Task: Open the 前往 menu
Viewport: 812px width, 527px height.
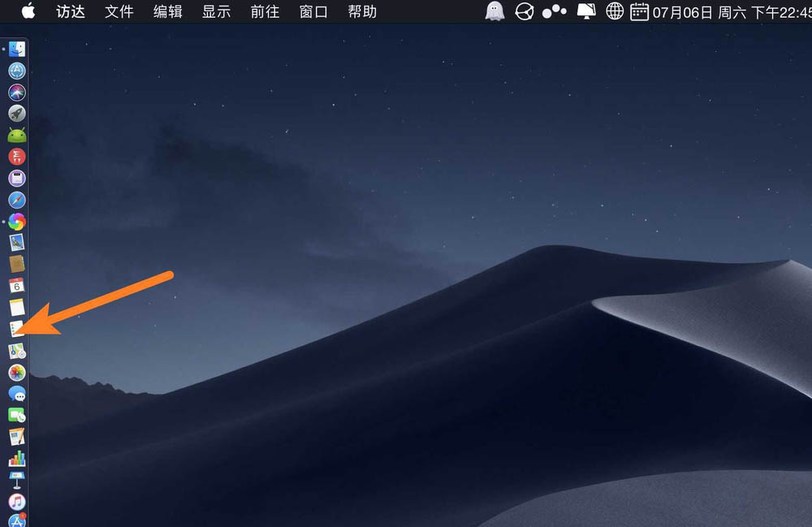Action: pyautogui.click(x=266, y=11)
